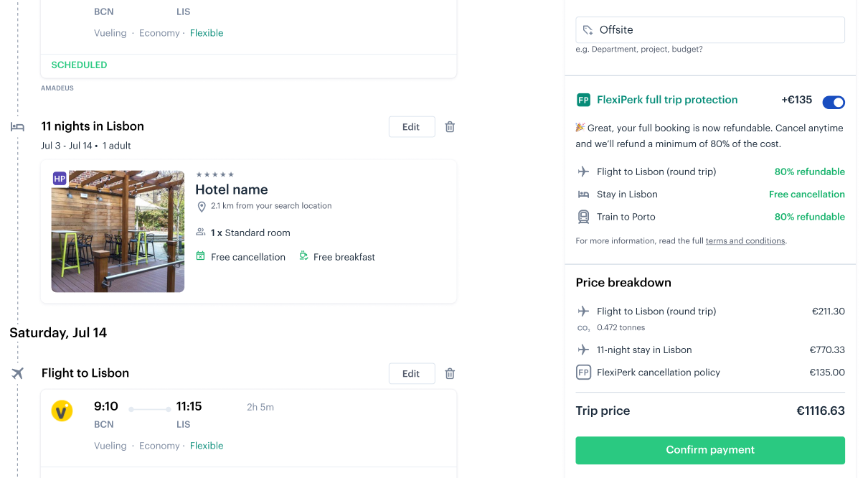868x478 pixels.
Task: Select the Flexible fare label for 9:10 flight
Action: (x=207, y=446)
